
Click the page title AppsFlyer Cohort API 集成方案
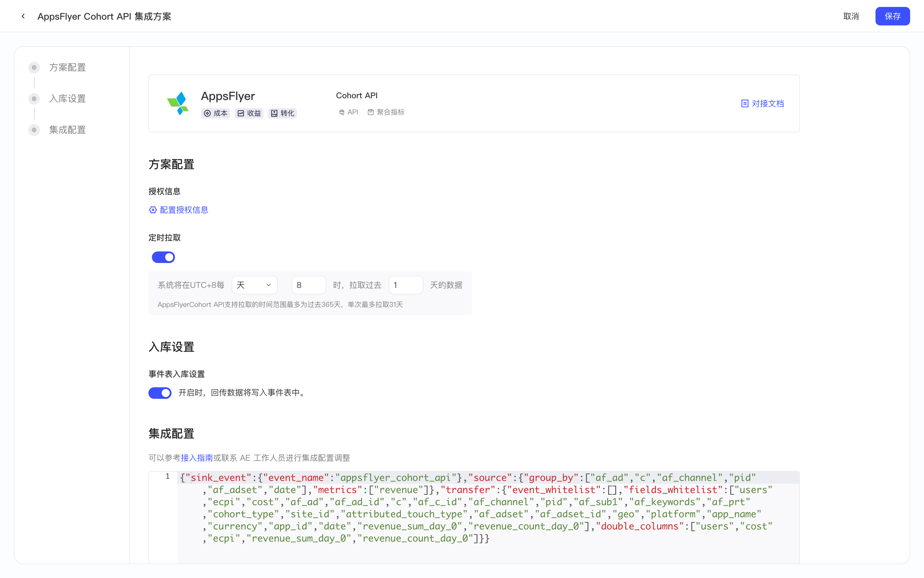point(104,16)
